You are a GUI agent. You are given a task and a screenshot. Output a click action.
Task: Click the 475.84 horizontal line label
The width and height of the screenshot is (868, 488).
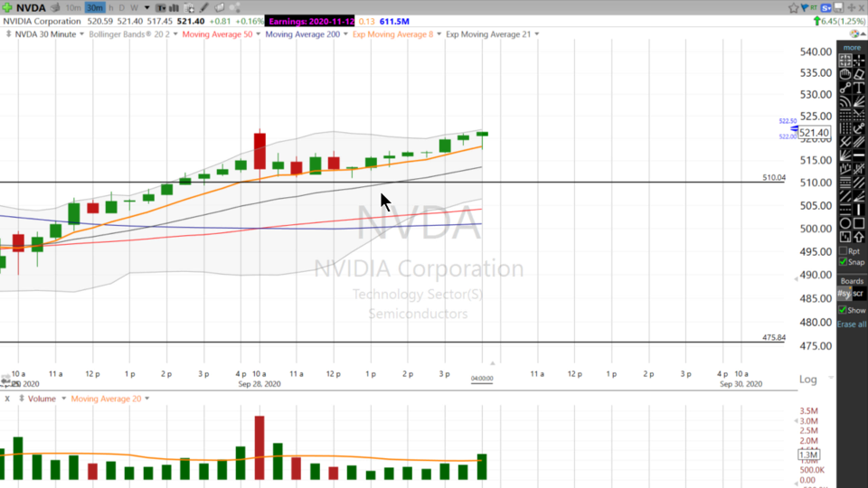pos(774,337)
